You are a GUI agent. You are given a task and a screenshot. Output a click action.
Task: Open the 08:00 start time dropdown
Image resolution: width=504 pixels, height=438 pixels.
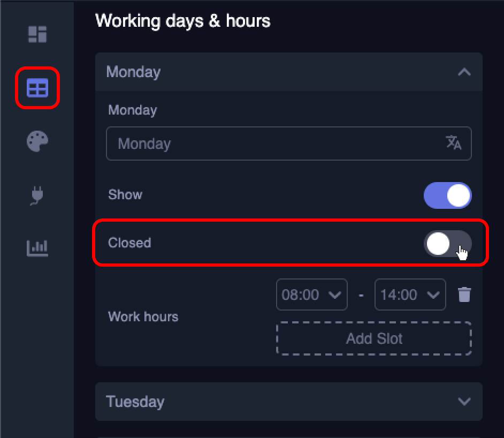pyautogui.click(x=312, y=294)
